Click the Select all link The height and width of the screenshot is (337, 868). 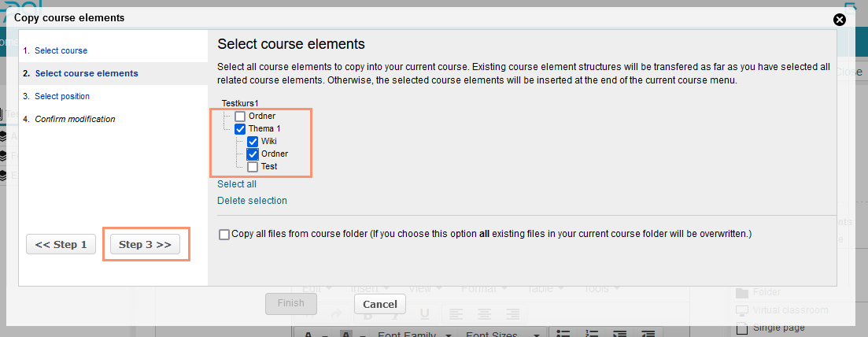[x=237, y=184]
